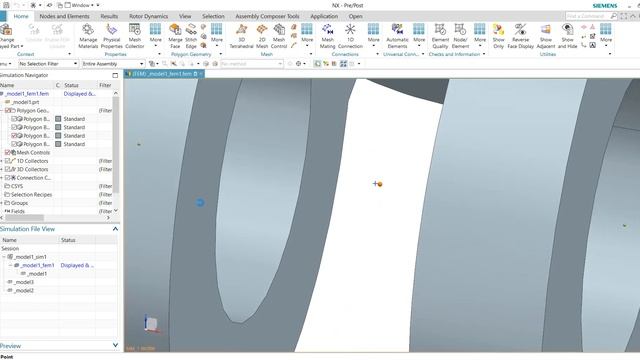This screenshot has height=360, width=640.
Task: Create a 2D Mesh
Action: tap(262, 36)
